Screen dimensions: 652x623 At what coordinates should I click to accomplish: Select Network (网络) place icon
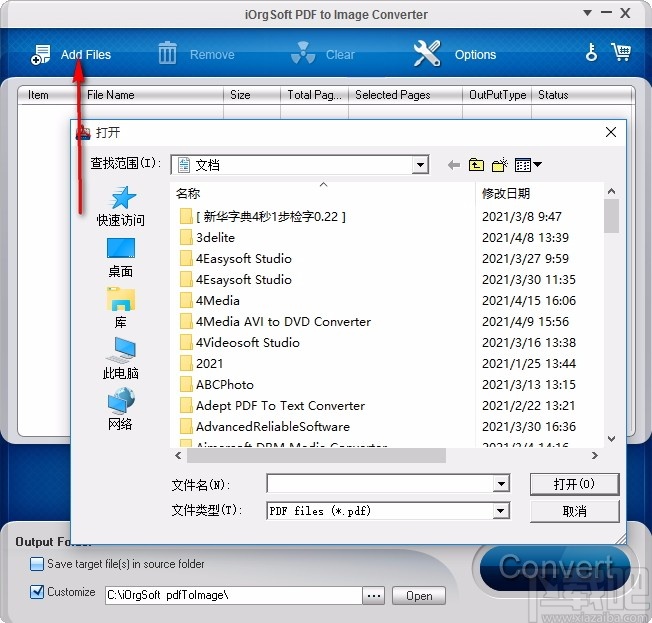pos(121,401)
